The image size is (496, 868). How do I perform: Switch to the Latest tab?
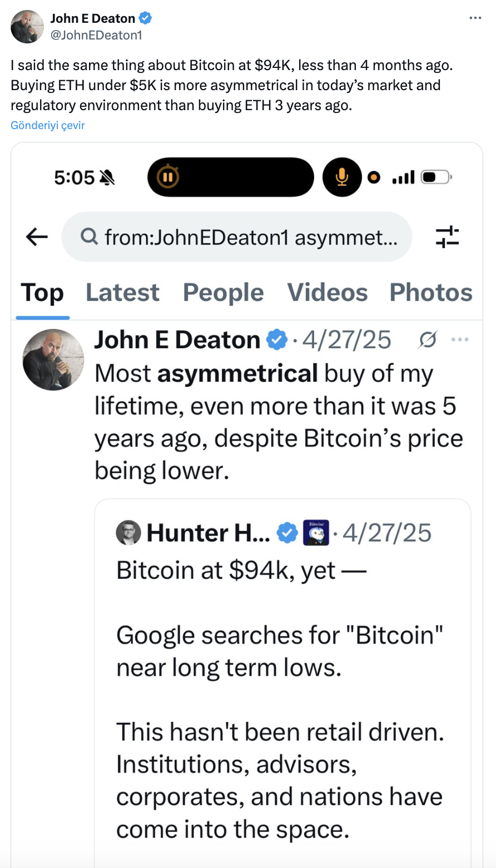coord(122,293)
